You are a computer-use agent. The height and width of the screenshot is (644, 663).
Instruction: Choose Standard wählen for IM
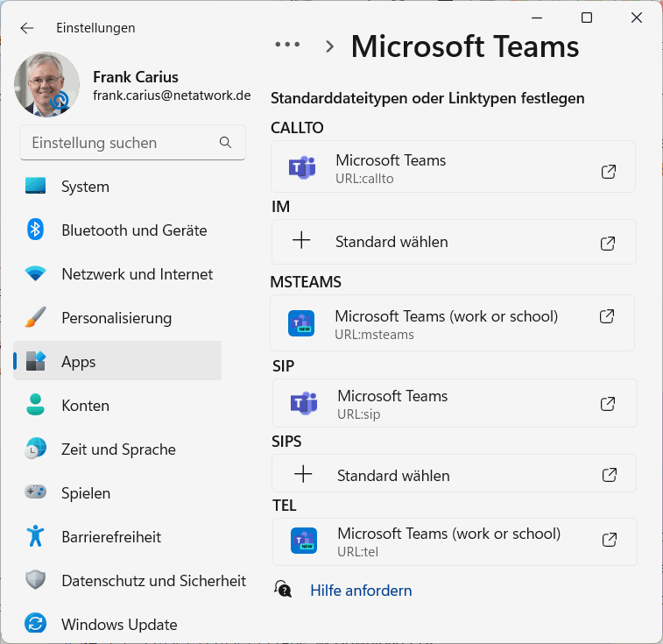click(391, 242)
